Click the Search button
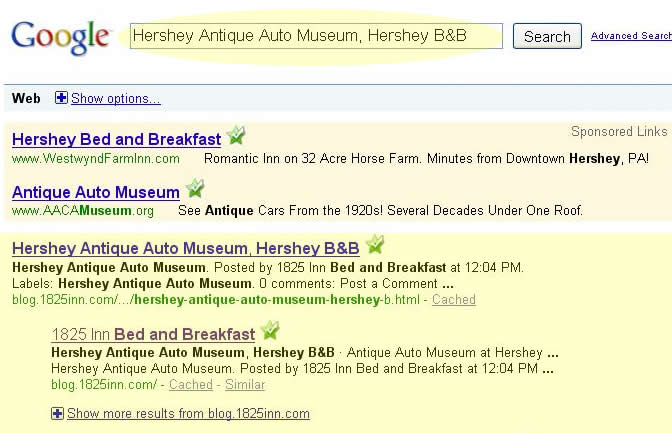The image size is (672, 433). click(x=547, y=36)
